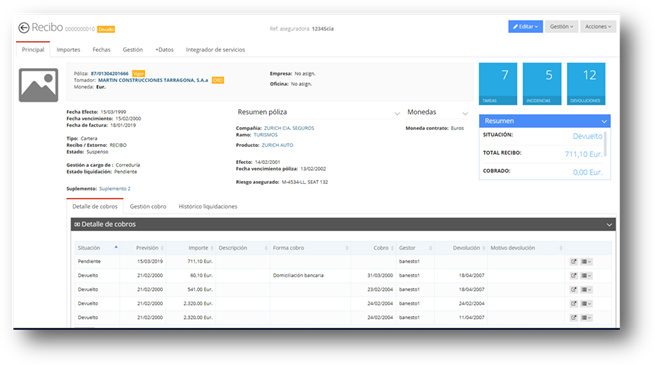Open the Editar dropdown button
Image resolution: width=655 pixels, height=365 pixels.
tap(526, 26)
